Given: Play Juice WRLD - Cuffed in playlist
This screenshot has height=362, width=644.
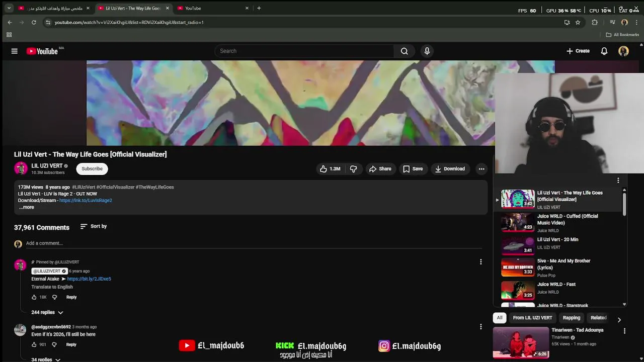Looking at the screenshot, I should click(x=558, y=223).
